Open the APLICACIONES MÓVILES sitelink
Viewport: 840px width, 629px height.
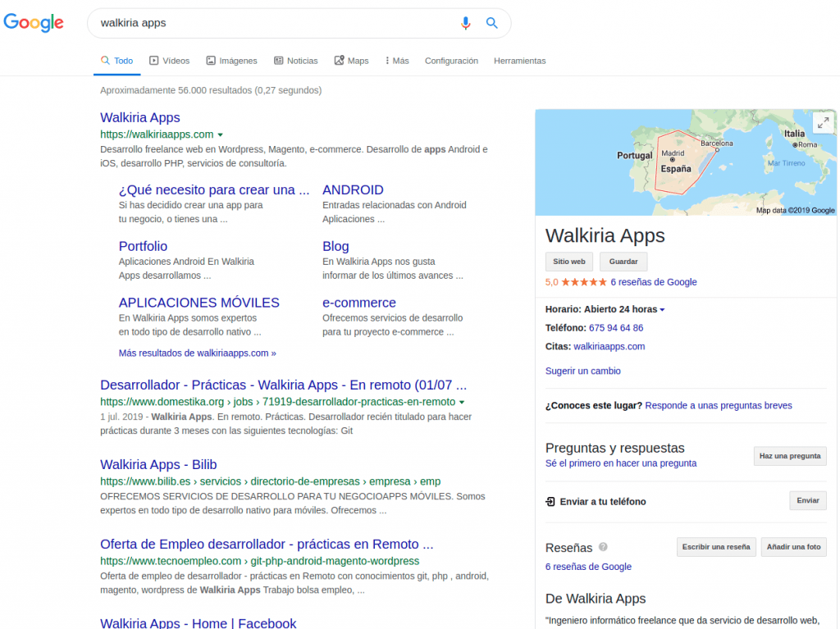(199, 303)
